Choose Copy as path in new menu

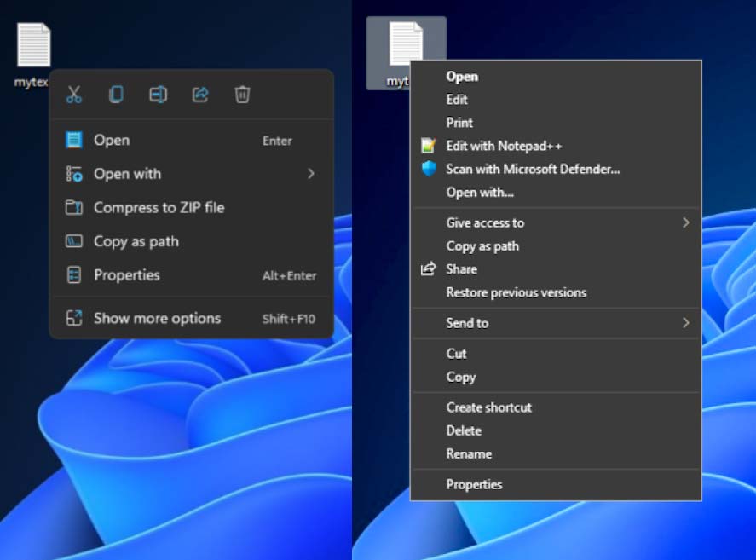coord(192,241)
